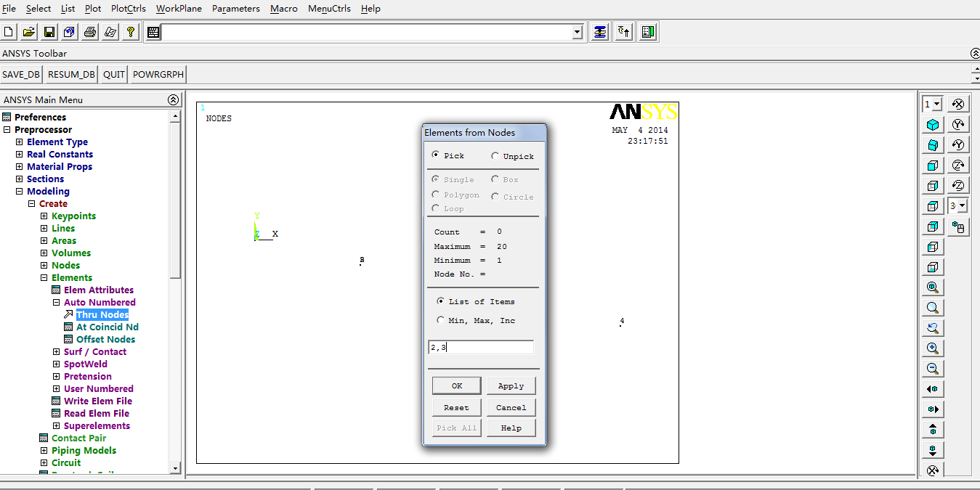The width and height of the screenshot is (980, 490).
Task: Click the Reset Picking icon
Action: pos(624,32)
